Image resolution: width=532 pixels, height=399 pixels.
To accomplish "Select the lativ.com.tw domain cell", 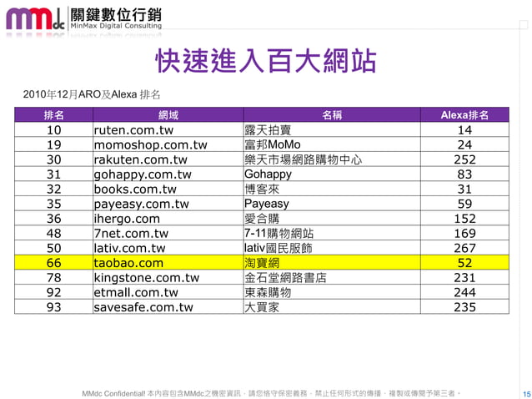I will coord(168,248).
